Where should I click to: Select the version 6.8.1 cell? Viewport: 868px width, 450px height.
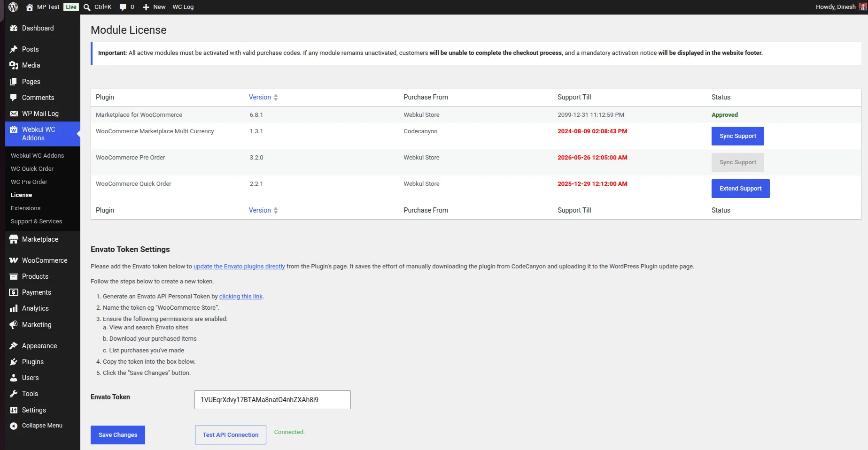256,115
